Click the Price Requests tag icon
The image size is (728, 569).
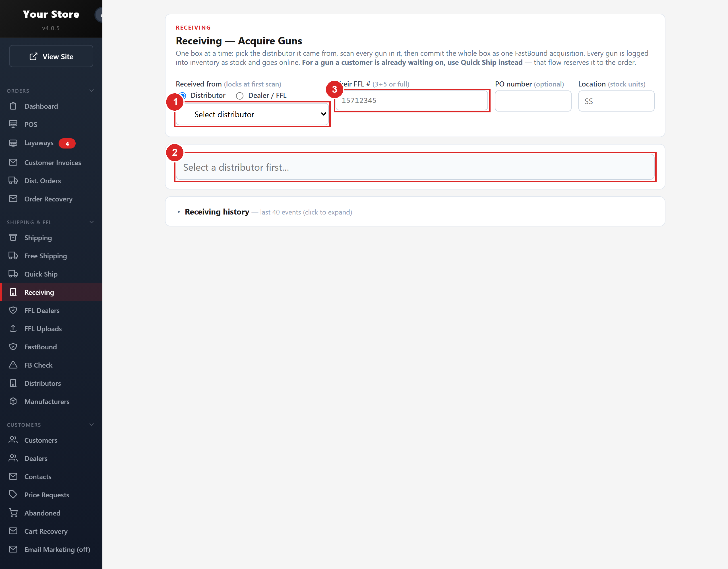click(x=13, y=495)
